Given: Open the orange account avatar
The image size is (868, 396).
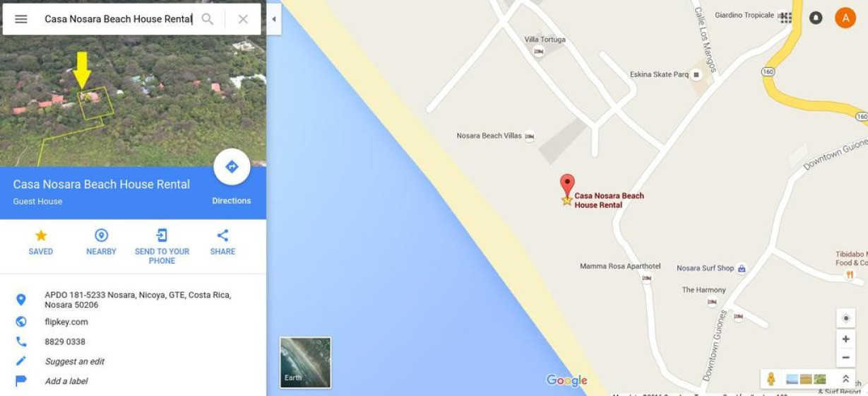Looking at the screenshot, I should (x=845, y=18).
